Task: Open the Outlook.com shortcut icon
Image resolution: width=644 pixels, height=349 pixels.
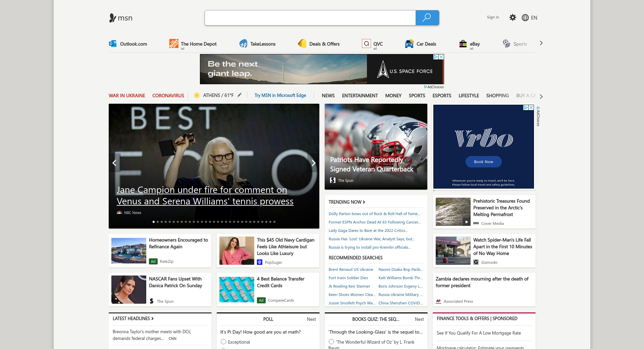Action: [113, 44]
